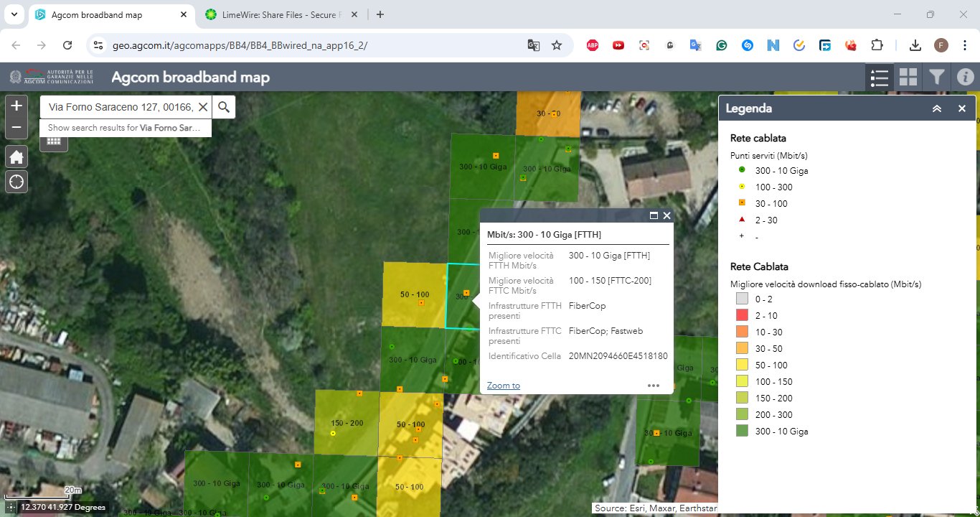Click the map zoom out minus button
The height and width of the screenshot is (517, 980).
coord(17,129)
